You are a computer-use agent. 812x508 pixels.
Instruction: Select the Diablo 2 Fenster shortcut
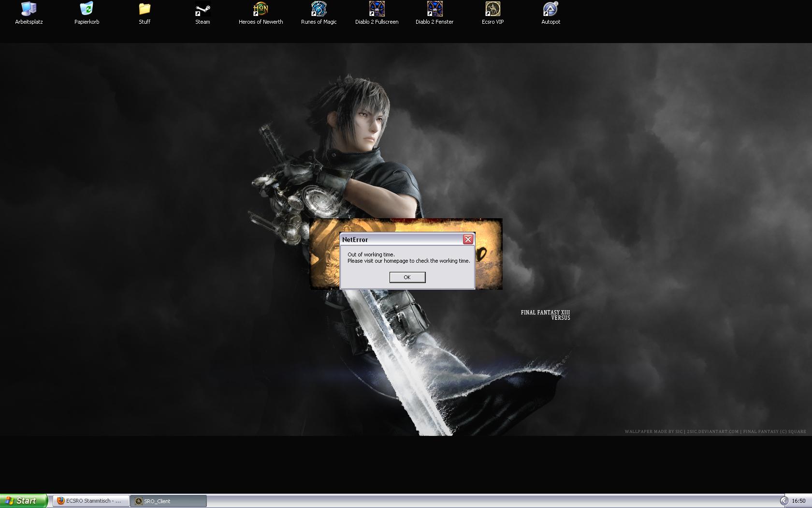tap(435, 10)
